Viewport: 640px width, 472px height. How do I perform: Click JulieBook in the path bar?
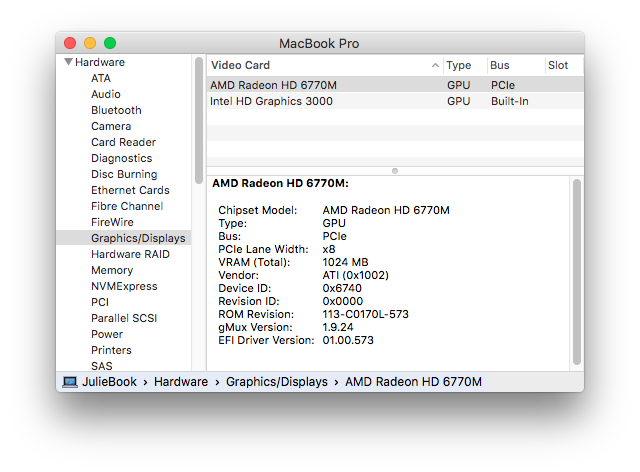109,382
